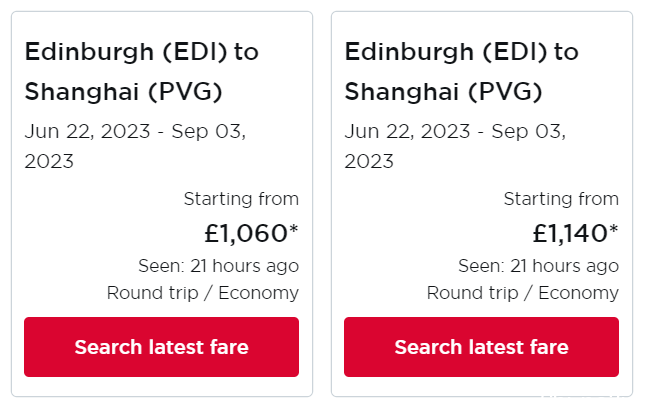Click "Shanghai (PVG)" in the £1,140 card
The width and height of the screenshot is (652, 413).
(x=443, y=92)
